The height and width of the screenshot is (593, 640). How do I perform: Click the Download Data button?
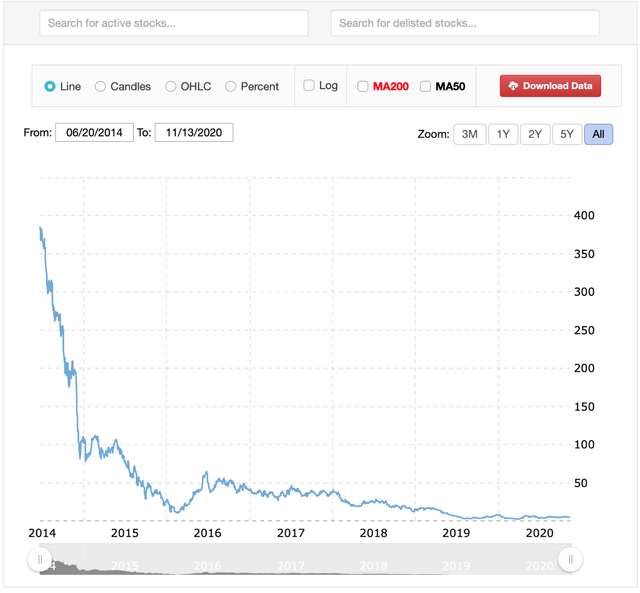[550, 86]
